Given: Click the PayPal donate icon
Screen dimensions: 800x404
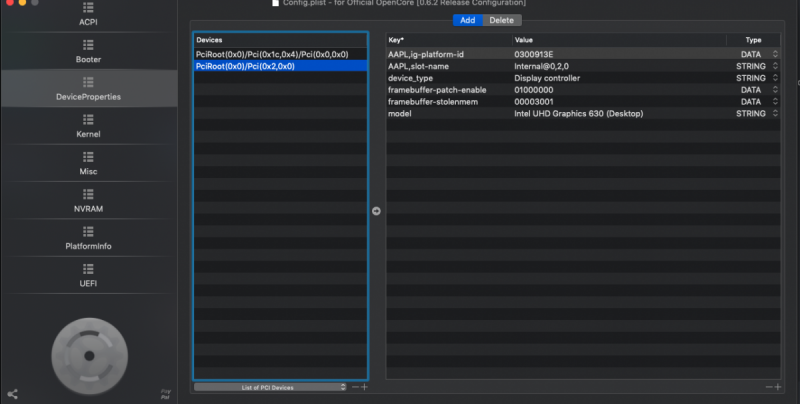Looking at the screenshot, I should (x=165, y=393).
